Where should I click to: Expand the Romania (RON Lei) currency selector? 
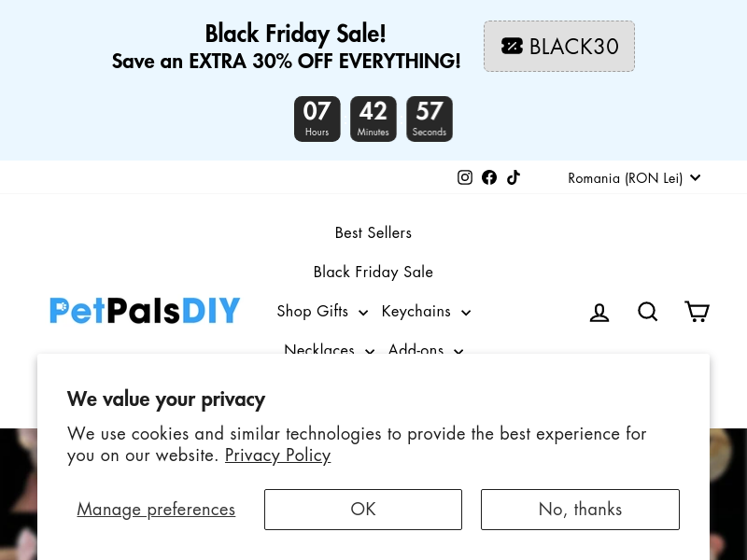tap(634, 178)
